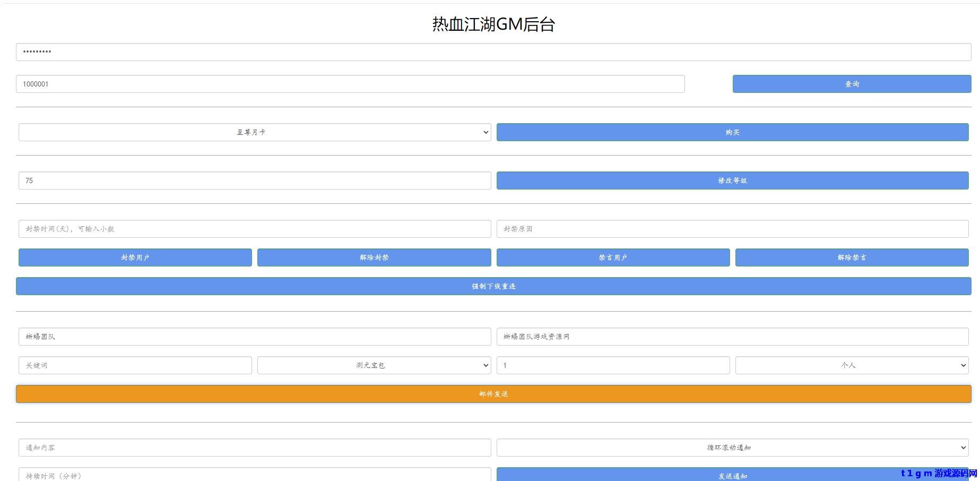
Task: Open the 测元宝包 package dropdown
Action: [x=374, y=365]
